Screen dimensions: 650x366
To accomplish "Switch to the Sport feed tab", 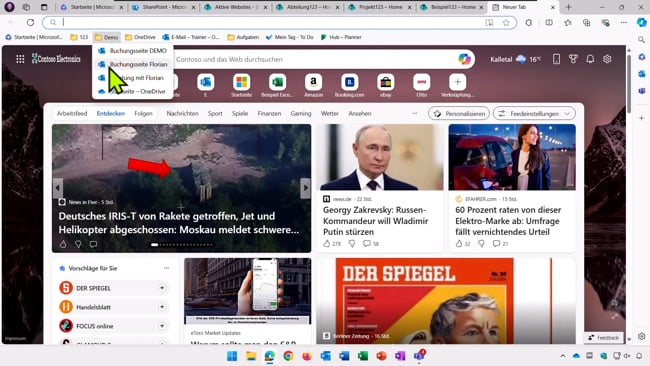I will click(215, 114).
